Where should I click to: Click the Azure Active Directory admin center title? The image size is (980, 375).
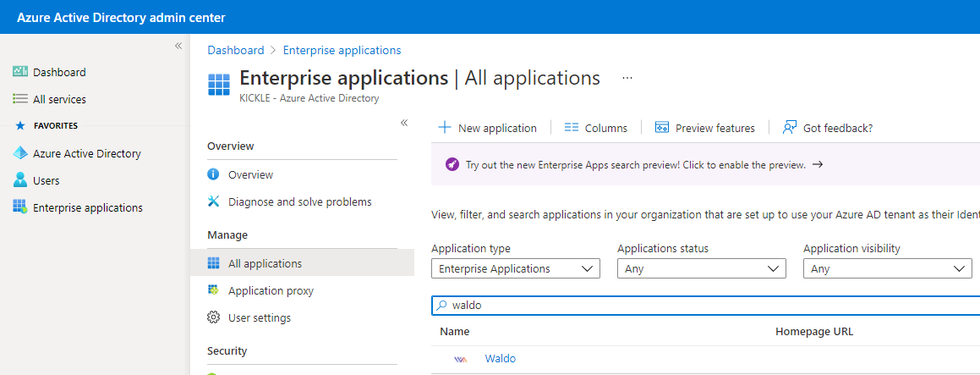121,18
